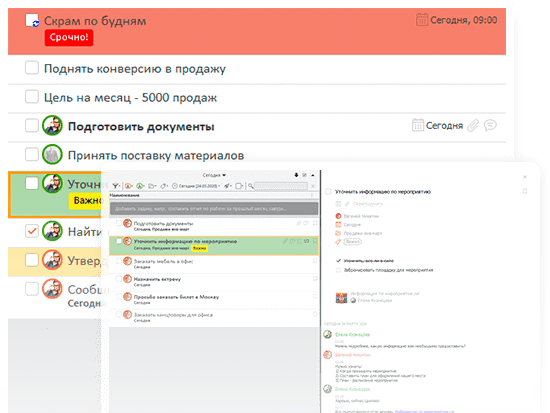Click the bookmark icon in the task detail panel
This screenshot has width=550, height=413.
tap(525, 191)
